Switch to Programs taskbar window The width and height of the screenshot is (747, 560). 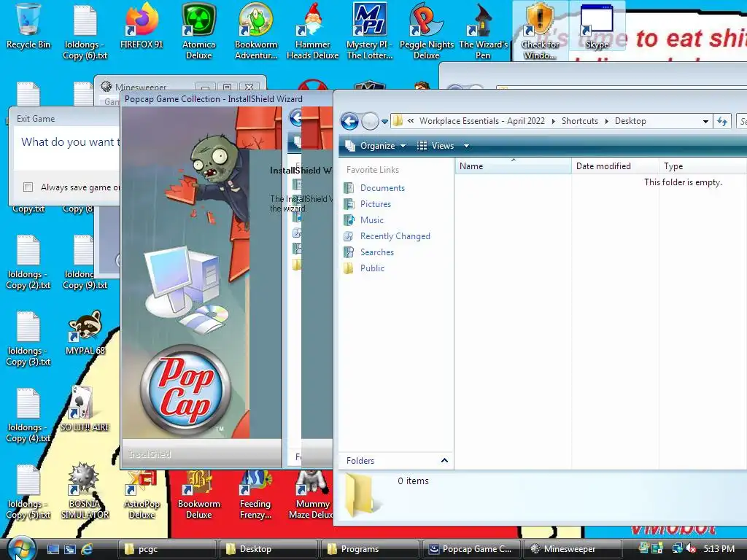(x=370, y=549)
